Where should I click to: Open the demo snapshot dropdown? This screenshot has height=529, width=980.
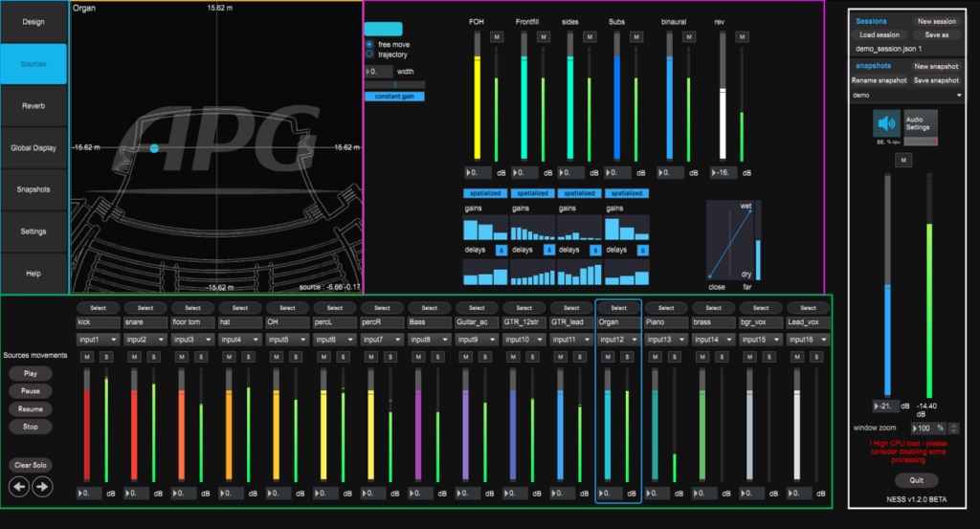click(x=907, y=95)
